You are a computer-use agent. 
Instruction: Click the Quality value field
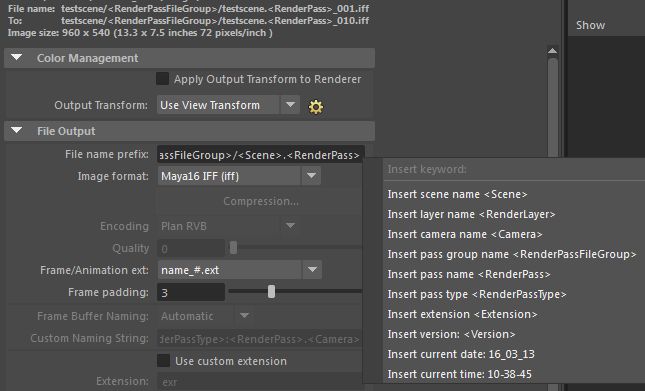coord(191,248)
